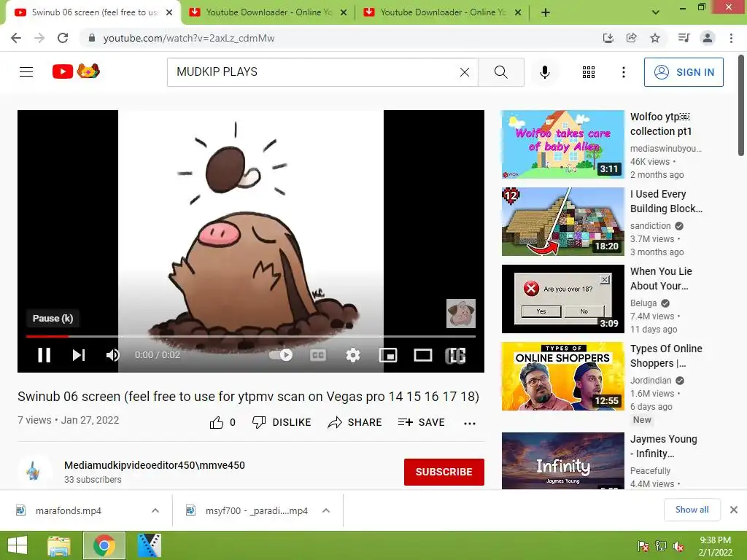
Task: Subscribe to the channel
Action: point(444,472)
